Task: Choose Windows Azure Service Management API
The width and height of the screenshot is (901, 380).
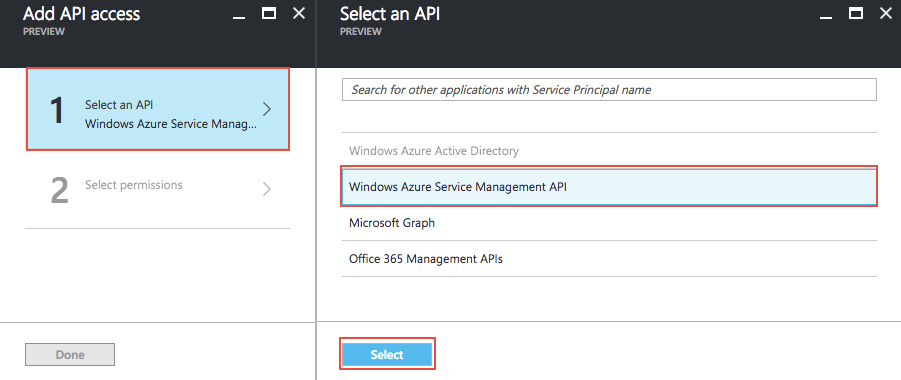Action: pos(609,186)
